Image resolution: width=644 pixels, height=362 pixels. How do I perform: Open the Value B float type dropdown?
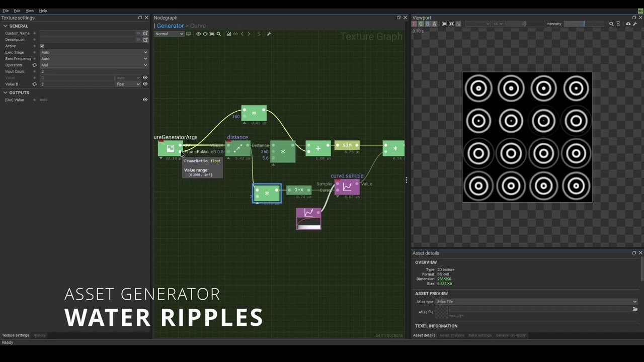pos(128,84)
